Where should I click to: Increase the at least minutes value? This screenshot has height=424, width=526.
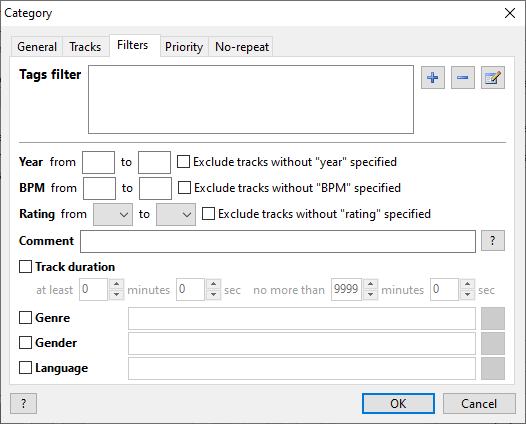pyautogui.click(x=116, y=284)
